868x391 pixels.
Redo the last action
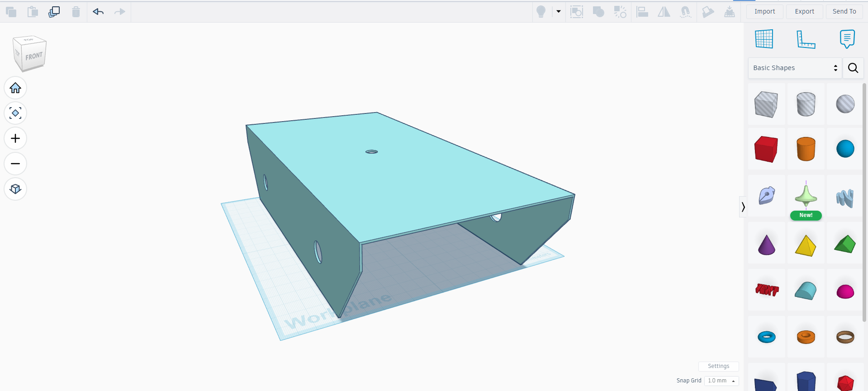click(120, 12)
